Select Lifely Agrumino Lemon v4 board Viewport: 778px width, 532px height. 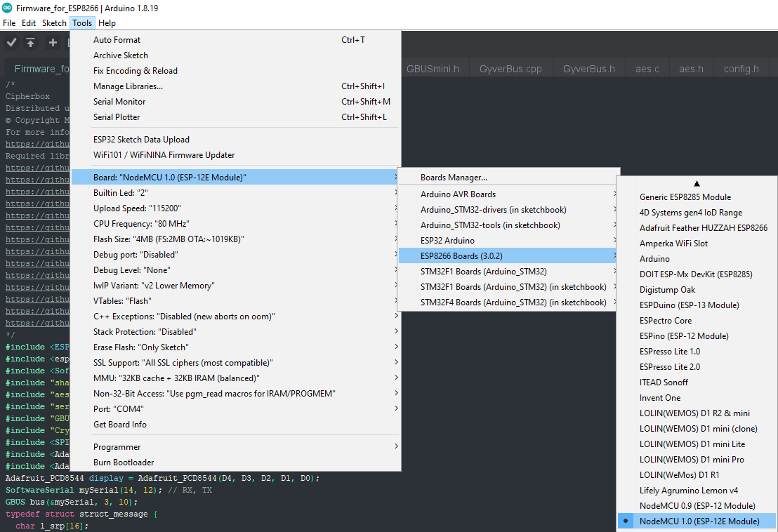(697, 491)
